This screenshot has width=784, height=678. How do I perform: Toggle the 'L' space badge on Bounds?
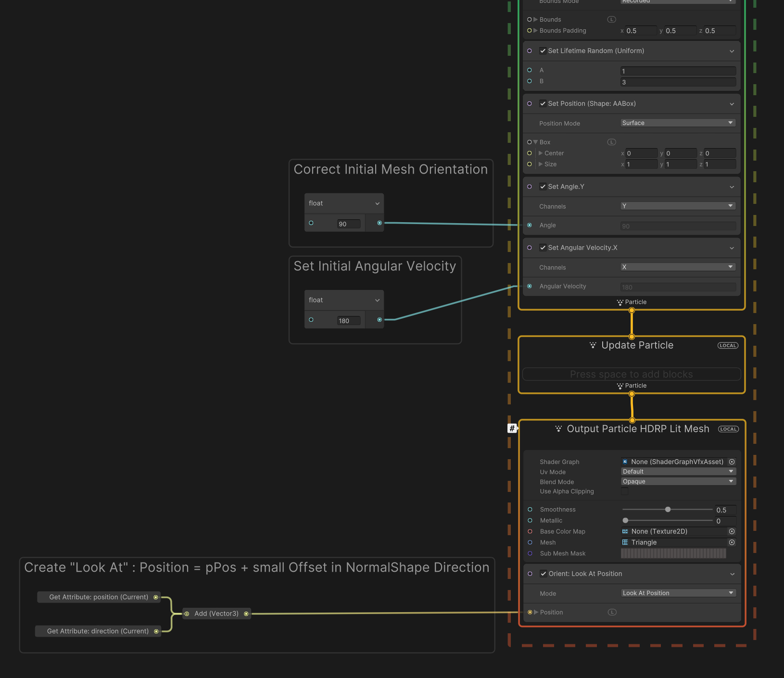click(x=611, y=19)
